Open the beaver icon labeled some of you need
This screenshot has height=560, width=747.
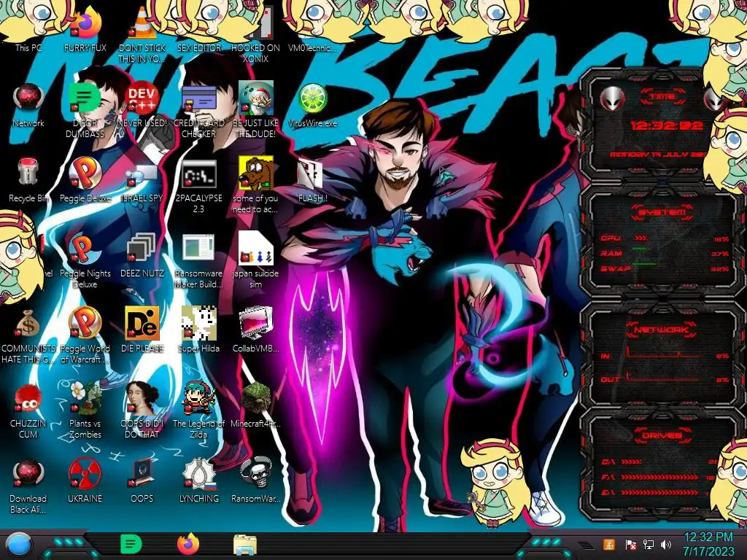(256, 186)
